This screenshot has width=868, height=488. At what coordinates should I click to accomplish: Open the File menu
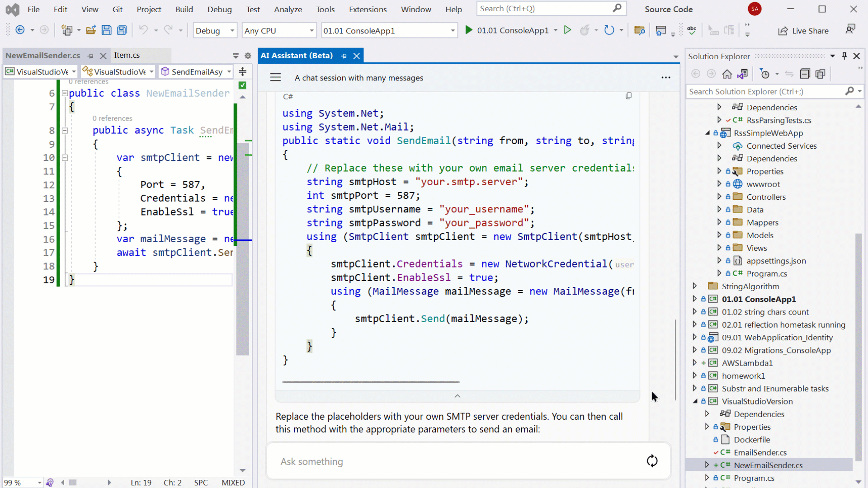point(33,9)
